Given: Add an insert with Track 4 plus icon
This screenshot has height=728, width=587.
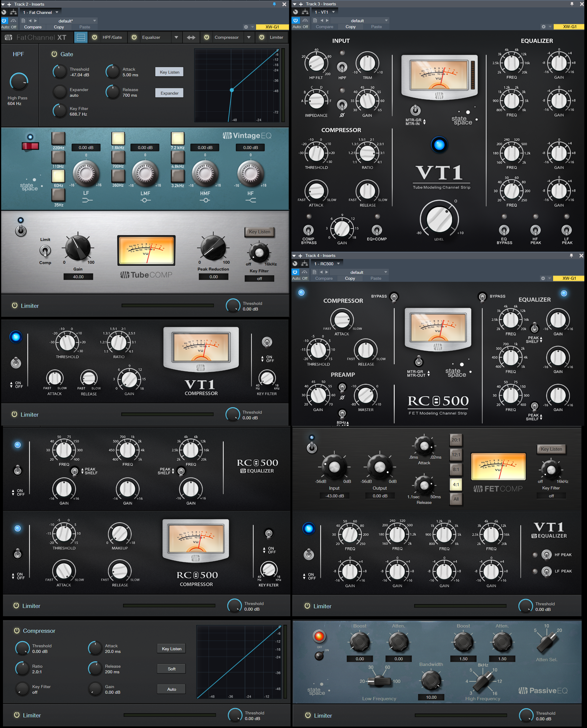Looking at the screenshot, I should tap(300, 255).
